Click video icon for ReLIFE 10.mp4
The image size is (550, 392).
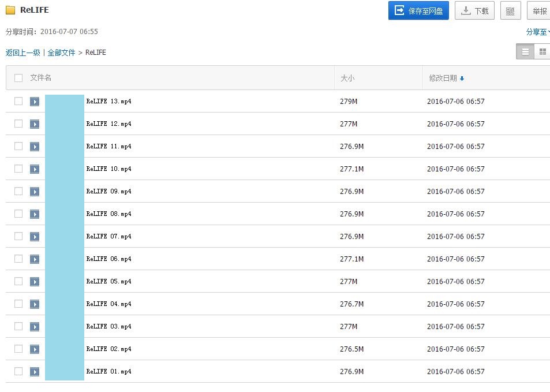coord(35,169)
